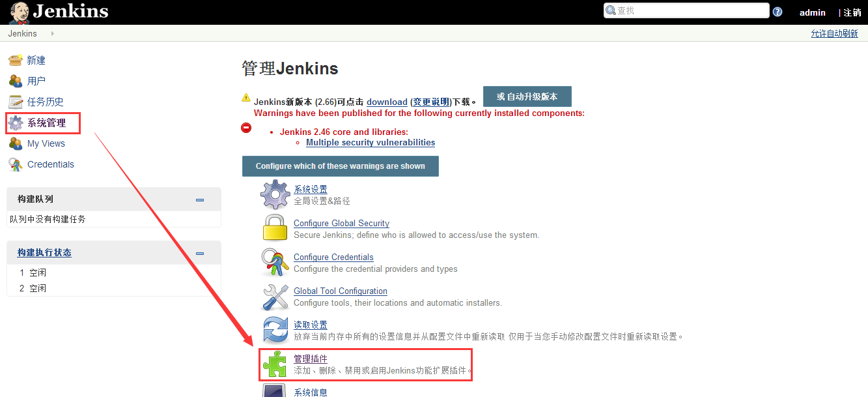Focus the 查找 search box
The image size is (868, 397).
click(686, 10)
